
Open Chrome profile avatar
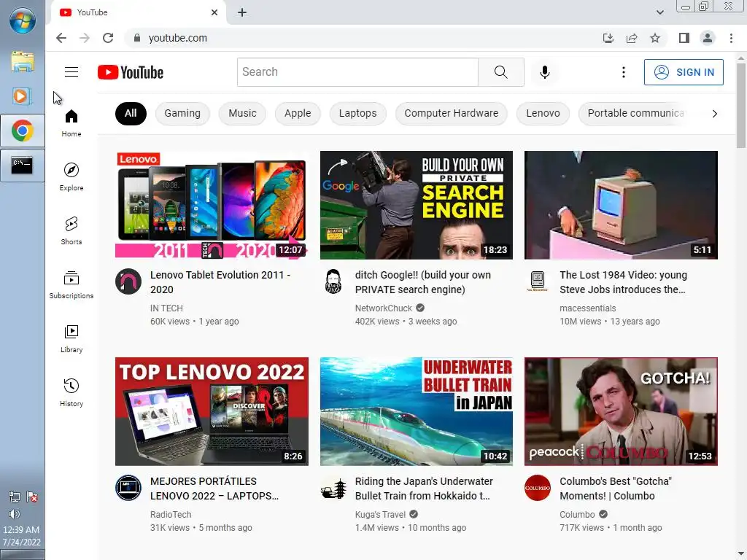click(708, 38)
